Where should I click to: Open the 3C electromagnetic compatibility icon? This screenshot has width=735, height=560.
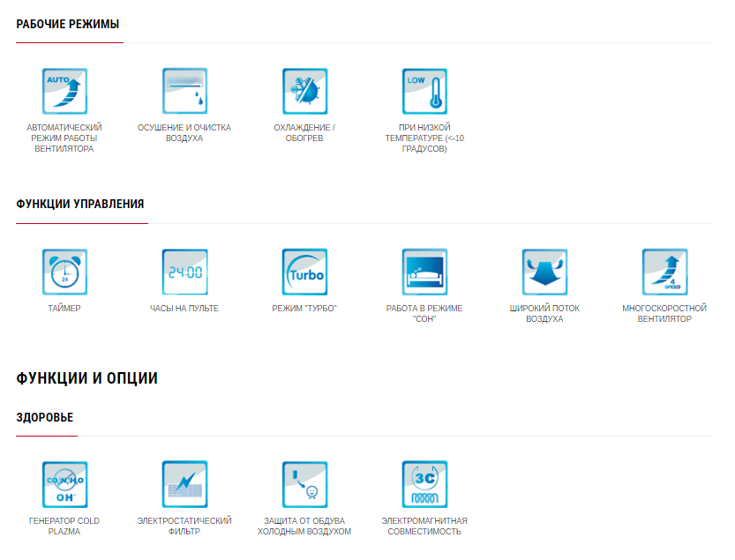424,484
